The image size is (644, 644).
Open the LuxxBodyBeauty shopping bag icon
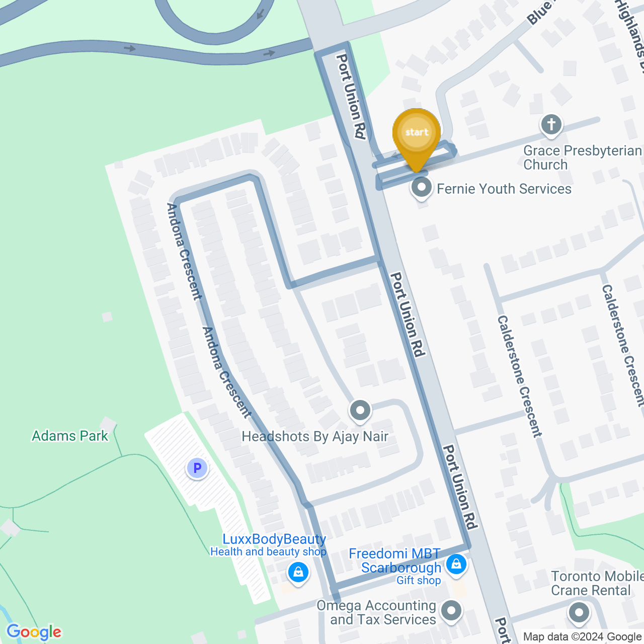(x=298, y=573)
